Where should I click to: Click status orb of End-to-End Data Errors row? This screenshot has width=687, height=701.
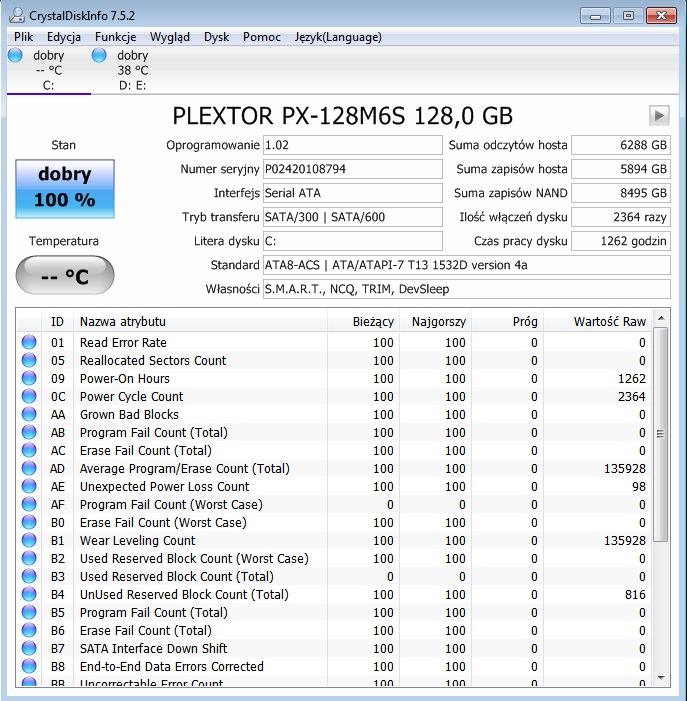coord(29,666)
